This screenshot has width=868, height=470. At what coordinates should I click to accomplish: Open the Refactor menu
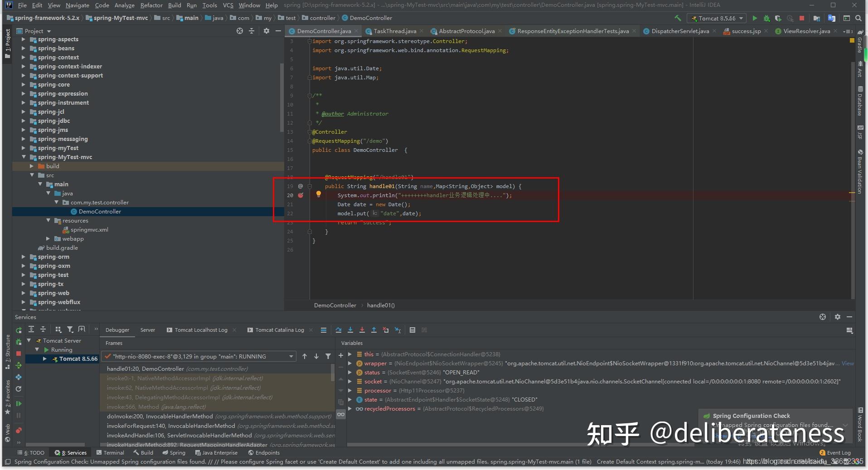[151, 5]
